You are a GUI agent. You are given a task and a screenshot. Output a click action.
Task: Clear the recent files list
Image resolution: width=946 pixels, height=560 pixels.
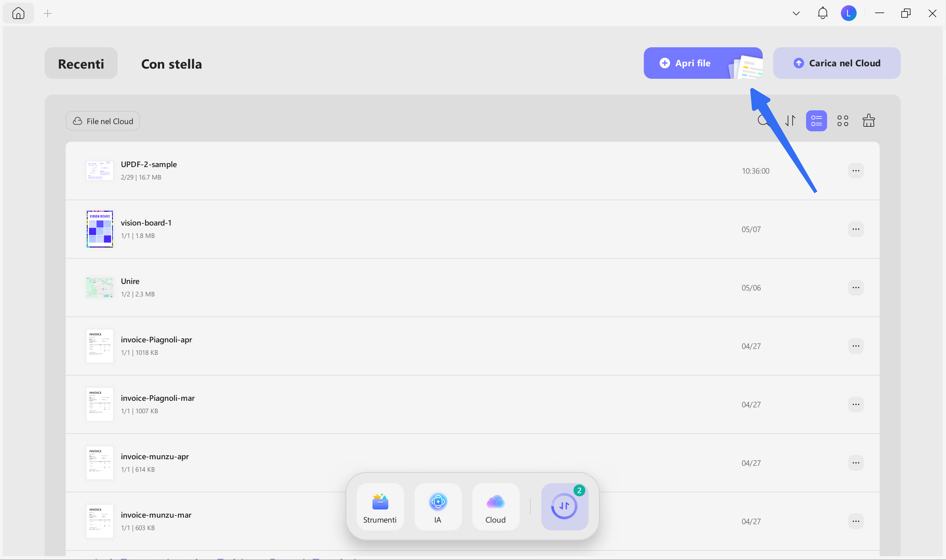click(x=868, y=121)
